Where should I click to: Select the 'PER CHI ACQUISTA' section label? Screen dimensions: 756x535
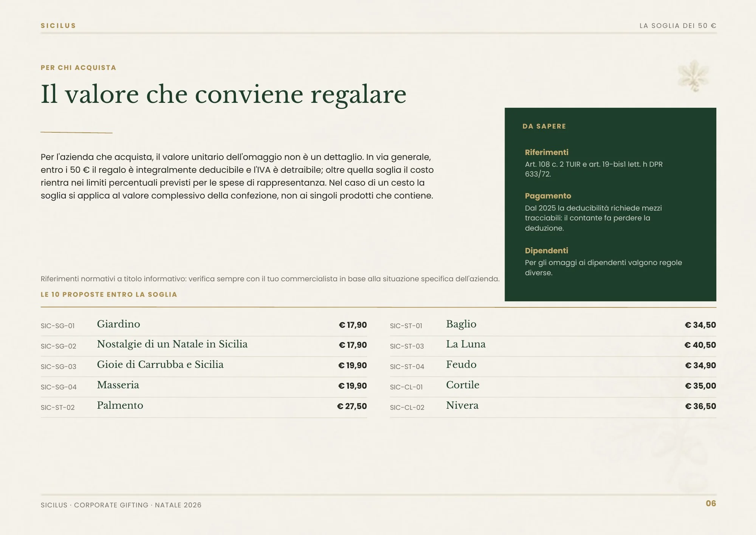tap(78, 68)
